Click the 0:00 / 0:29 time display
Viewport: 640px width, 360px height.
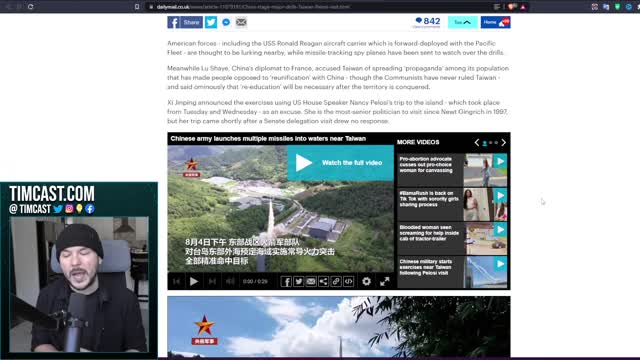(255, 282)
